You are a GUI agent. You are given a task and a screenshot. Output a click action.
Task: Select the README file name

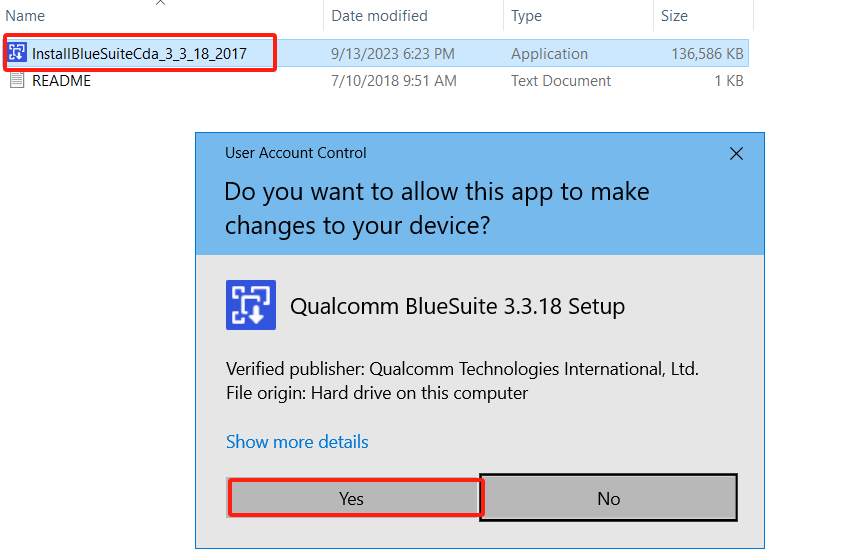click(61, 81)
